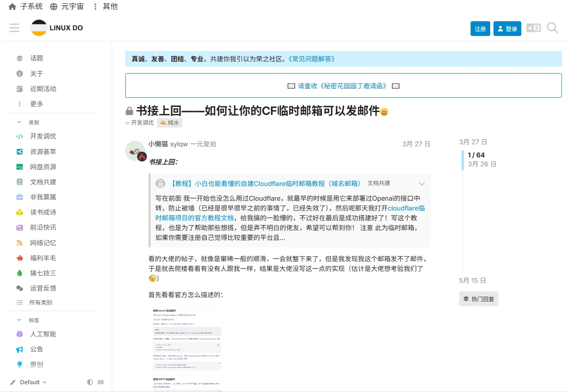Click the 运营反馈 comments icon

pyautogui.click(x=20, y=288)
